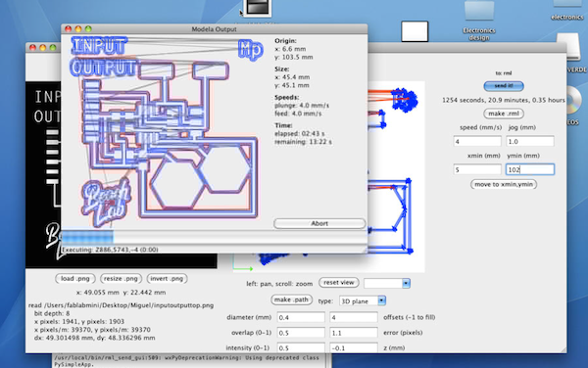This screenshot has height=368, width=588.
Task: Focus the jog (mm) field
Action: (x=530, y=142)
